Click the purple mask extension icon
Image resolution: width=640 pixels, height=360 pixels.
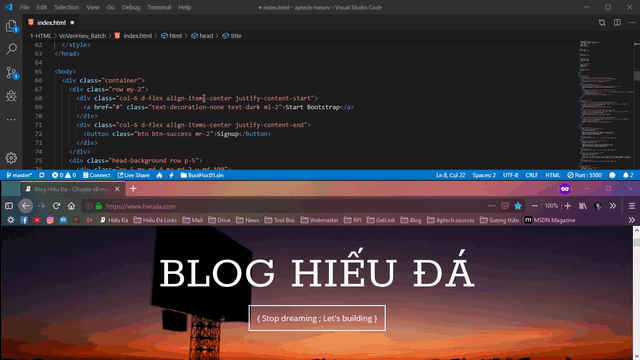565,189
